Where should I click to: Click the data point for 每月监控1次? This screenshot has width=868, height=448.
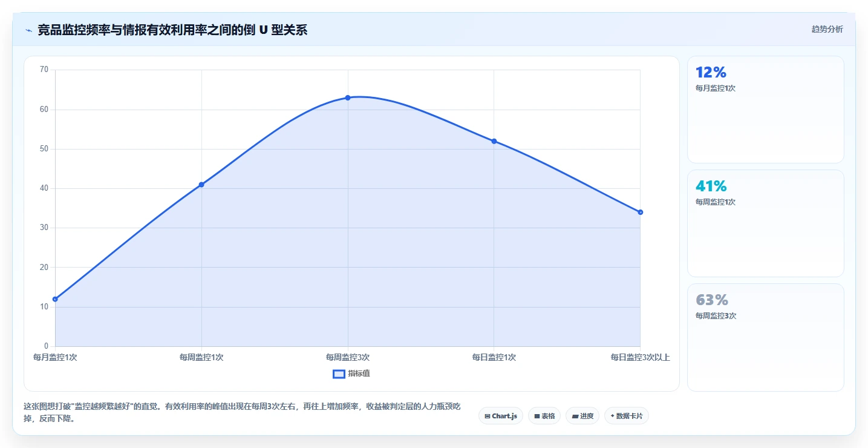[55, 299]
